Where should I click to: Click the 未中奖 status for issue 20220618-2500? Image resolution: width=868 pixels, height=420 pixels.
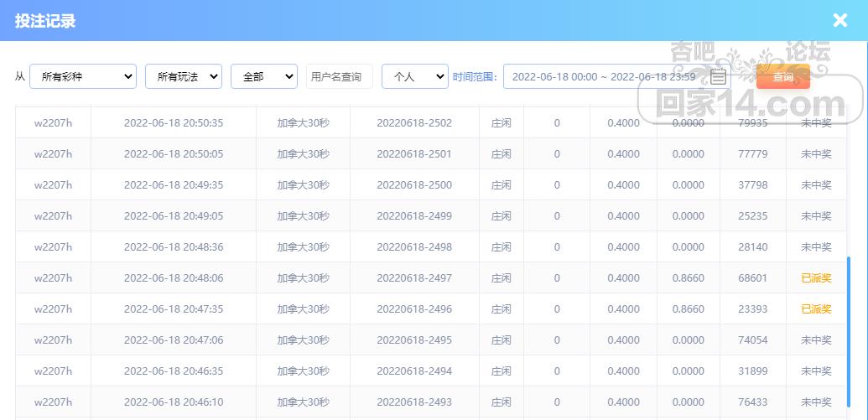click(x=815, y=185)
